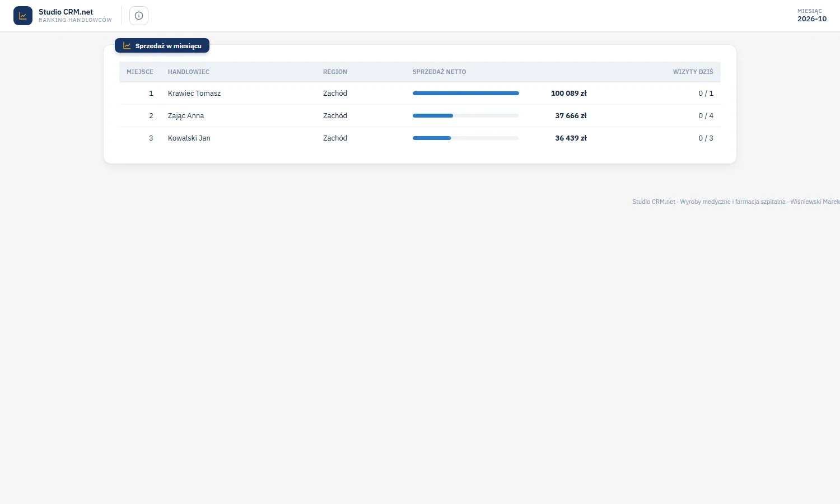Click the sales bar for Kowalski Jan
Image resolution: width=840 pixels, height=504 pixels.
click(466, 138)
